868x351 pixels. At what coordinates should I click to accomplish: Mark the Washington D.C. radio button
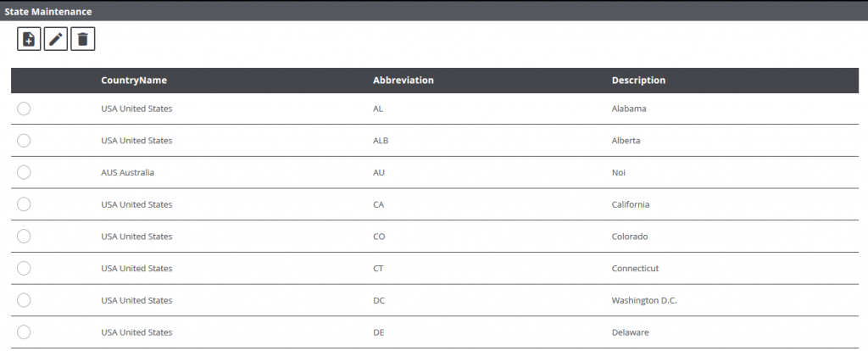click(24, 300)
